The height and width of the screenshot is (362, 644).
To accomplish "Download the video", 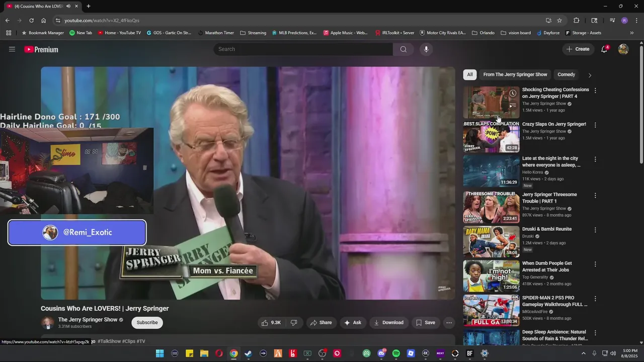I will [388, 323].
